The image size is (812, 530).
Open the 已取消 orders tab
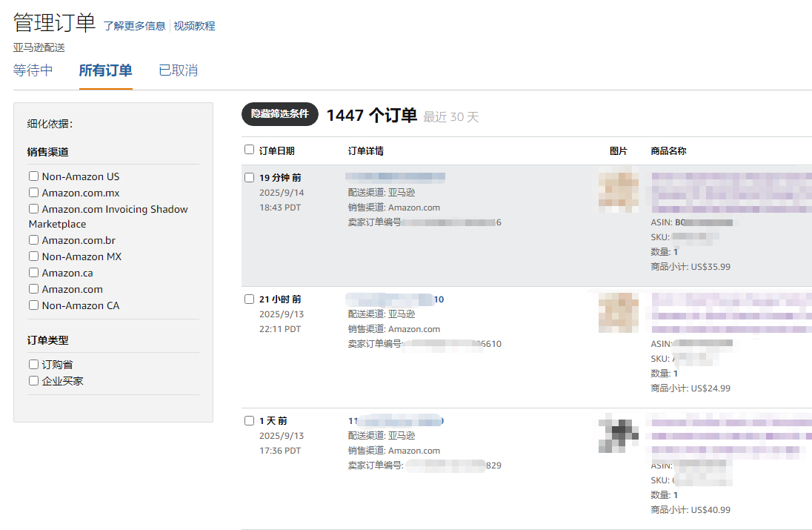pos(178,70)
